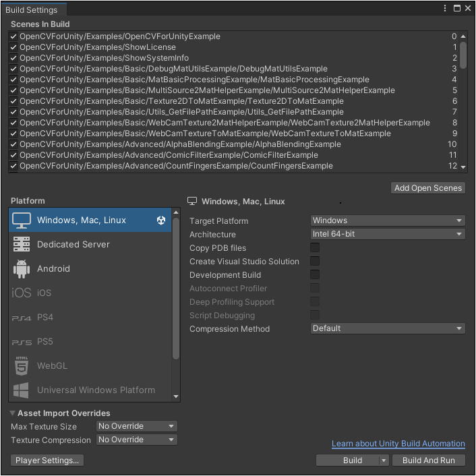
Task: Click the Unity logo on selected platform
Action: pyautogui.click(x=161, y=220)
